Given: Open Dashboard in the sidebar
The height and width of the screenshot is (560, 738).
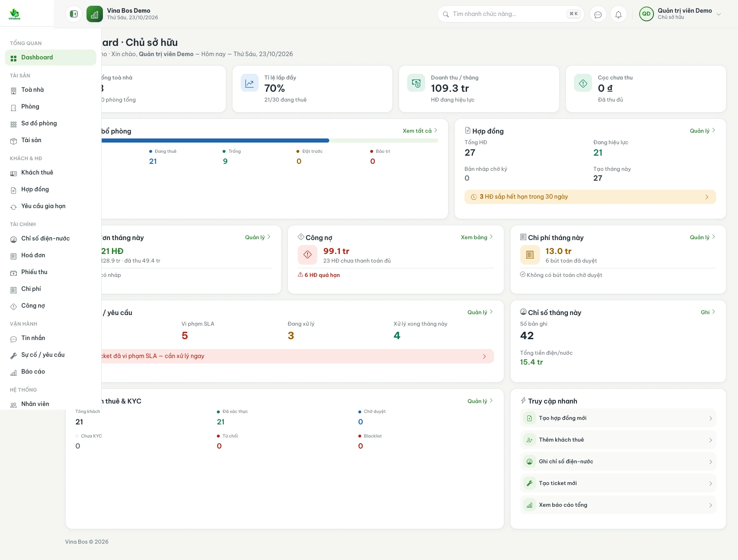Looking at the screenshot, I should (50, 57).
